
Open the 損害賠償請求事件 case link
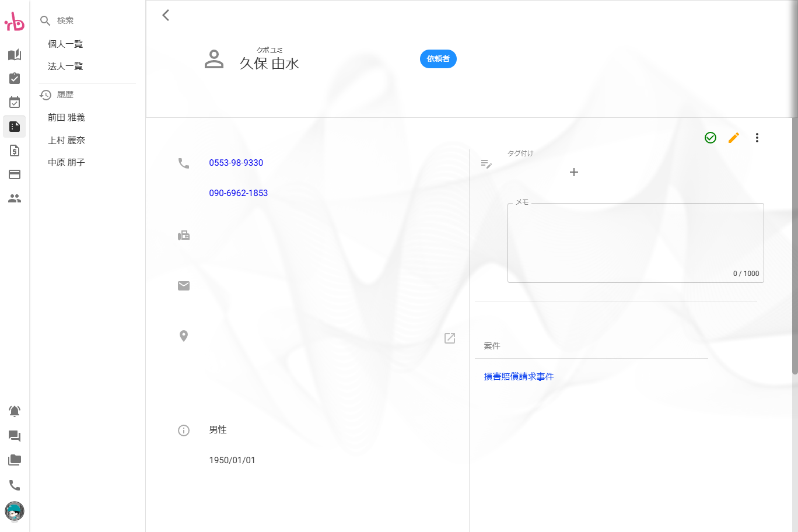click(519, 376)
